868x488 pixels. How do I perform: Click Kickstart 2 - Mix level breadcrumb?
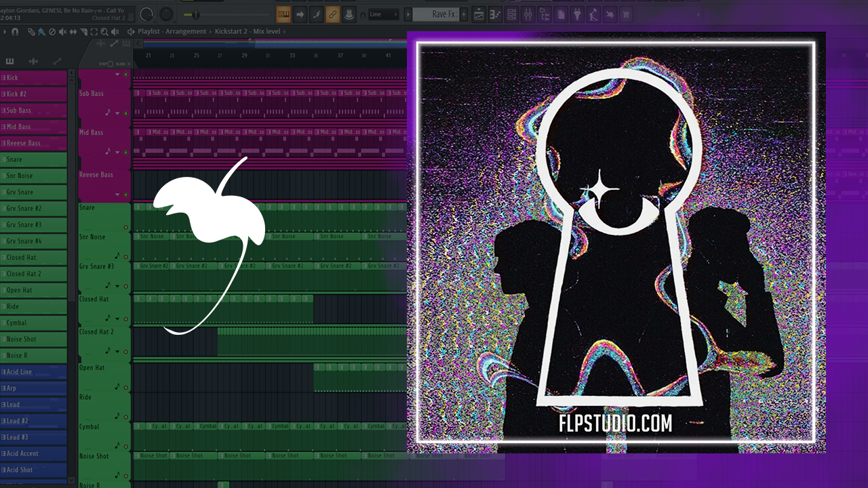tap(248, 32)
